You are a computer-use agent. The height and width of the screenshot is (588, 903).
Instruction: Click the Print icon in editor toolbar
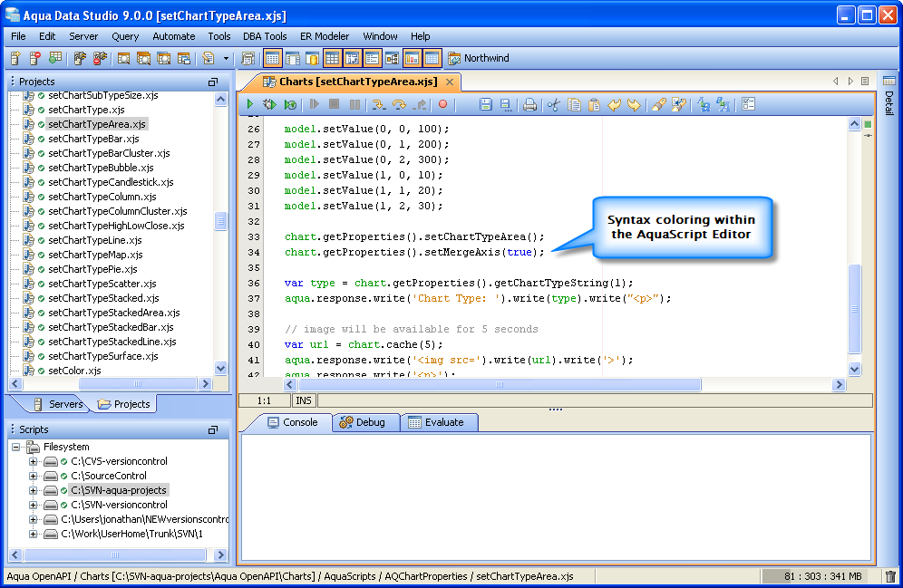pyautogui.click(x=529, y=105)
